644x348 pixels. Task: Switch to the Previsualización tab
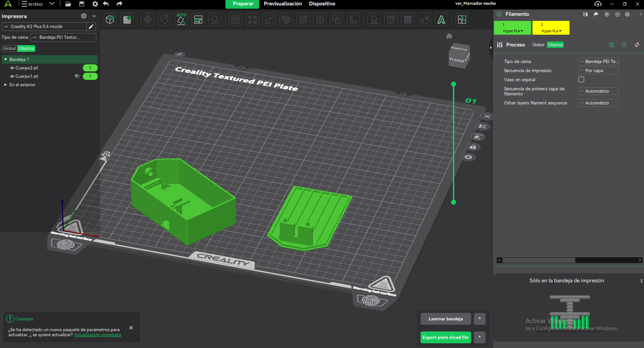pos(283,4)
